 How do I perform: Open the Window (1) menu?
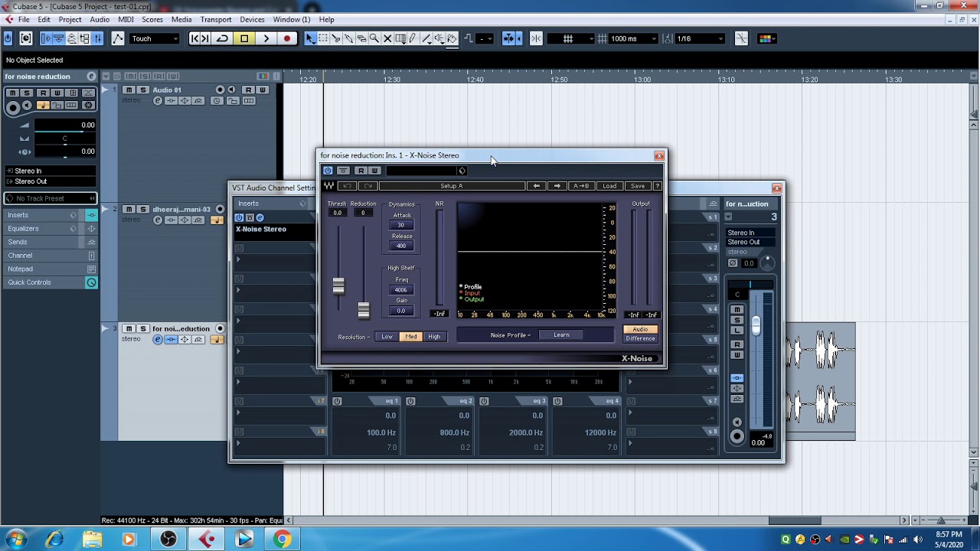click(291, 19)
